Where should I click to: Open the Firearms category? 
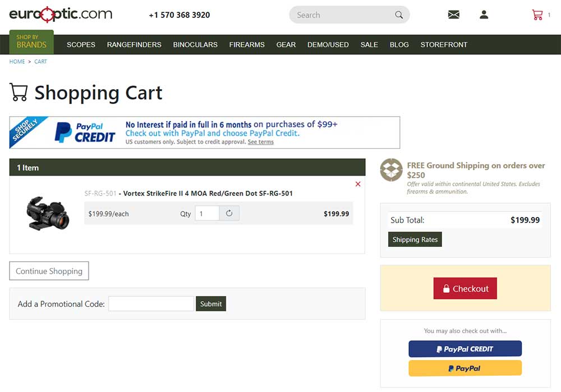tap(247, 45)
